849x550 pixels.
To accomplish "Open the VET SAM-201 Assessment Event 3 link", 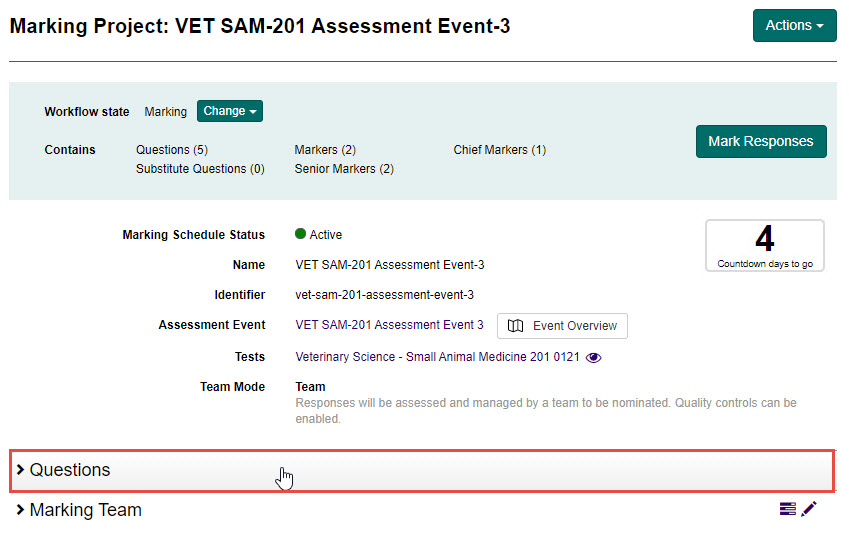I will [389, 325].
